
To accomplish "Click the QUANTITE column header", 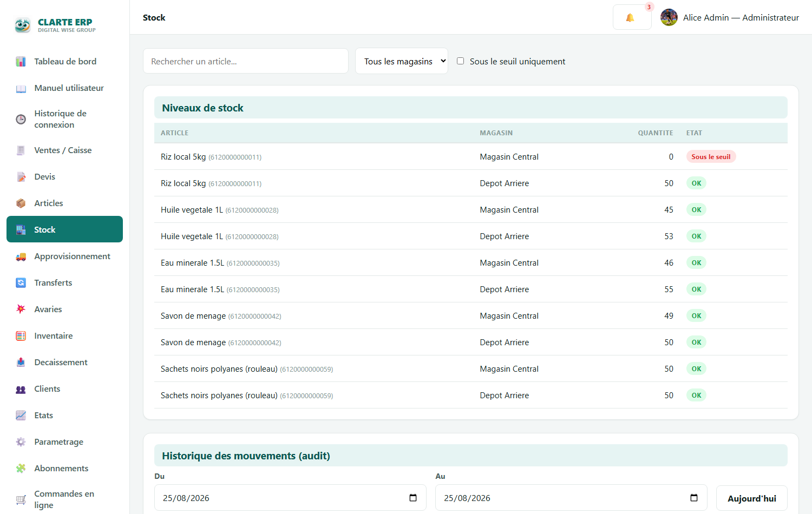I will pos(656,133).
